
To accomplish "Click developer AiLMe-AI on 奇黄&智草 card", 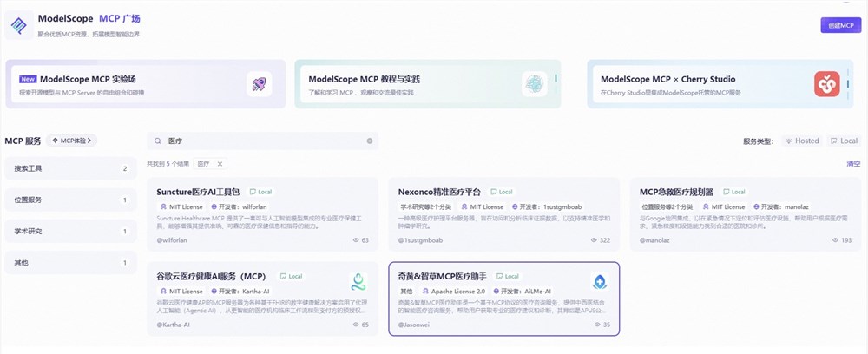I will click(522, 291).
